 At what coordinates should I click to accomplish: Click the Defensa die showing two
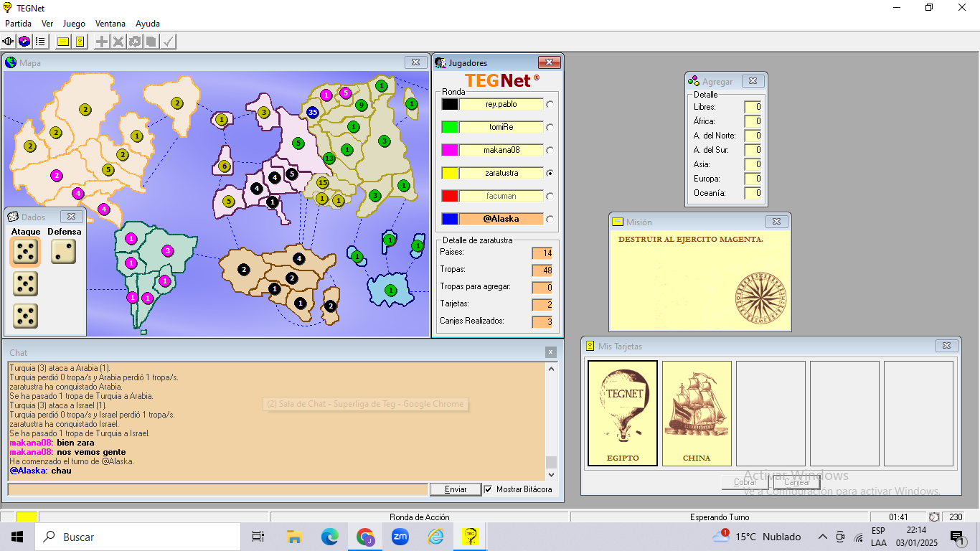pos(63,252)
